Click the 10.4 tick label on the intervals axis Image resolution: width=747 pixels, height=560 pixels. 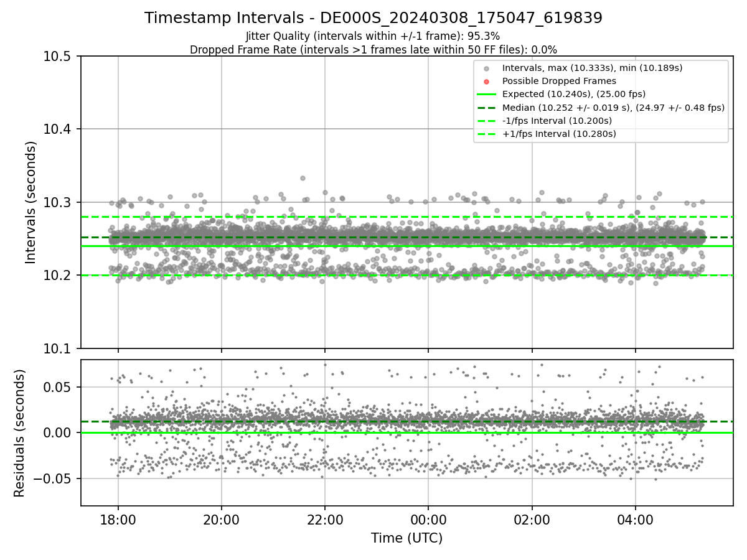pyautogui.click(x=59, y=129)
